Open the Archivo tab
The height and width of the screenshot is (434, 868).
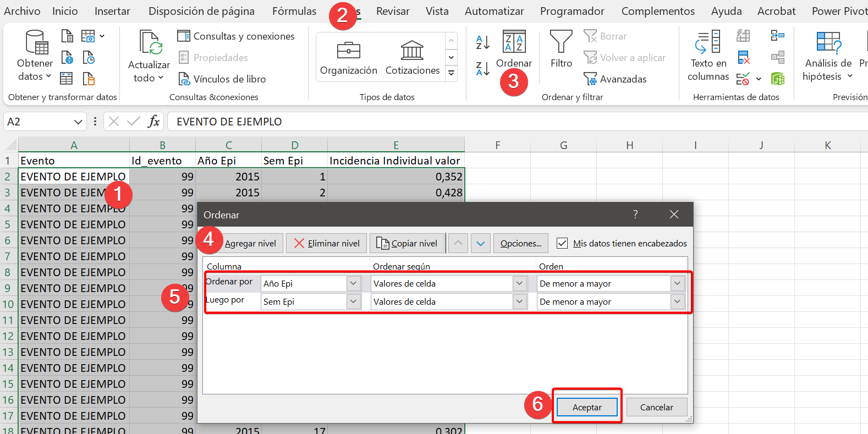pyautogui.click(x=22, y=11)
